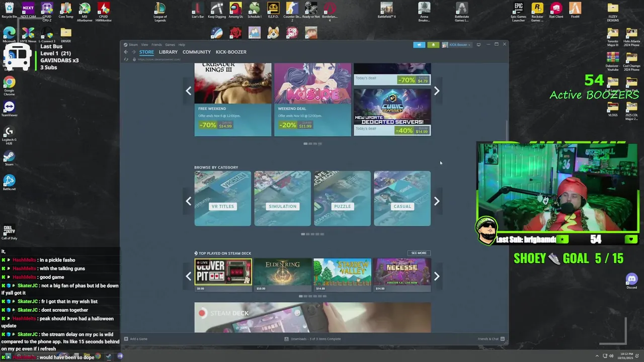Image resolution: width=644 pixels, height=362 pixels.
Task: Switch to the LIBRARY tab
Action: 168,52
